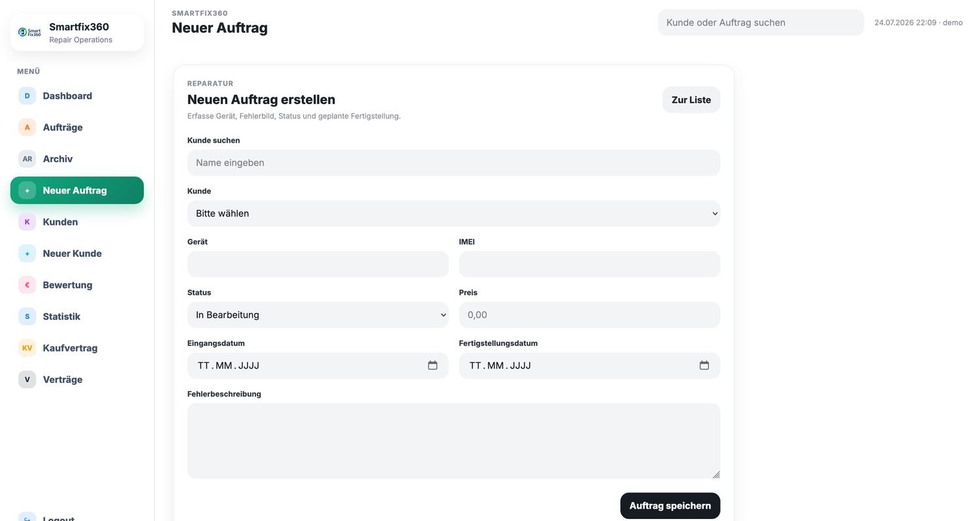Viewport: 980px width, 521px height.
Task: Focus the Preis field
Action: pos(589,315)
